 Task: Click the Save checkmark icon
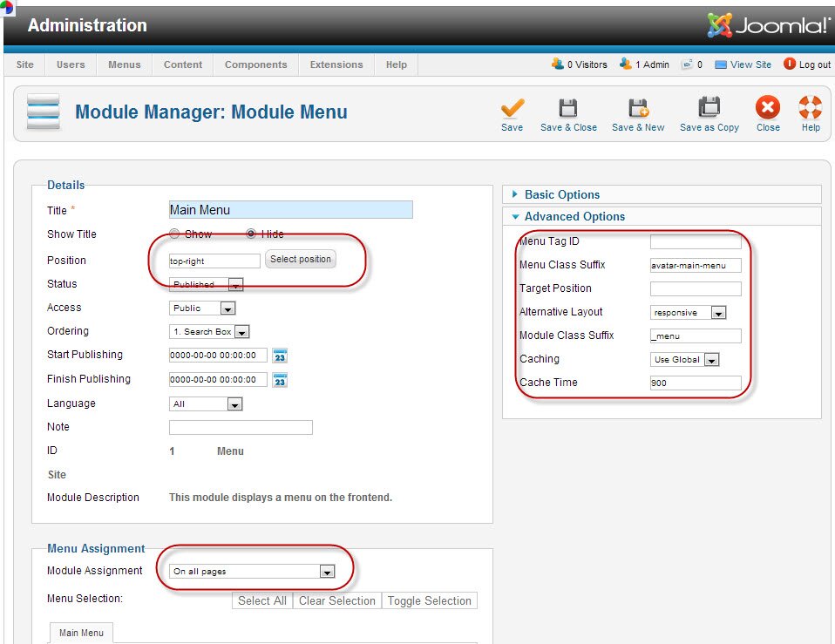pyautogui.click(x=512, y=108)
